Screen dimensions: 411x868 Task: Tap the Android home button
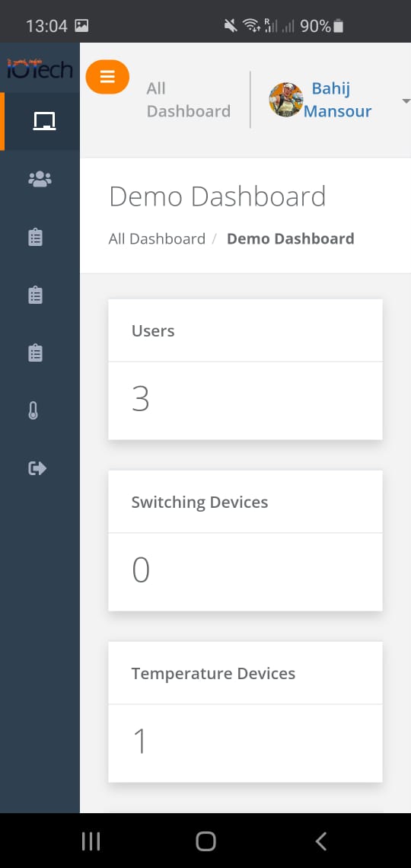point(205,841)
